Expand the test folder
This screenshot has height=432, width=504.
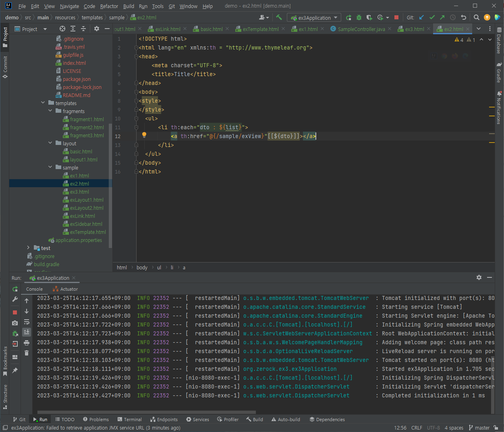[x=28, y=248]
